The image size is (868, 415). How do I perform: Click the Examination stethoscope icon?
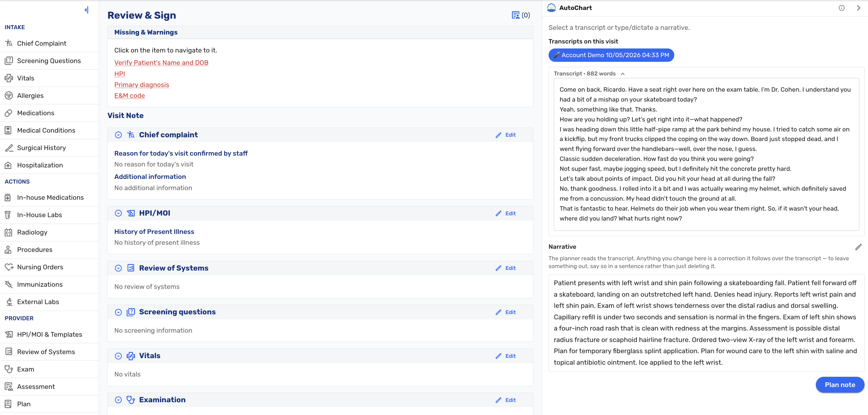(x=131, y=400)
